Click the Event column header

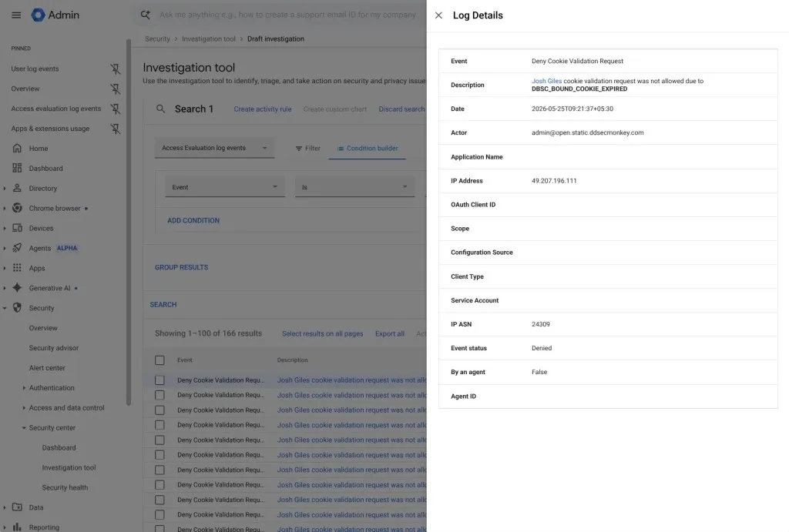[x=185, y=360]
